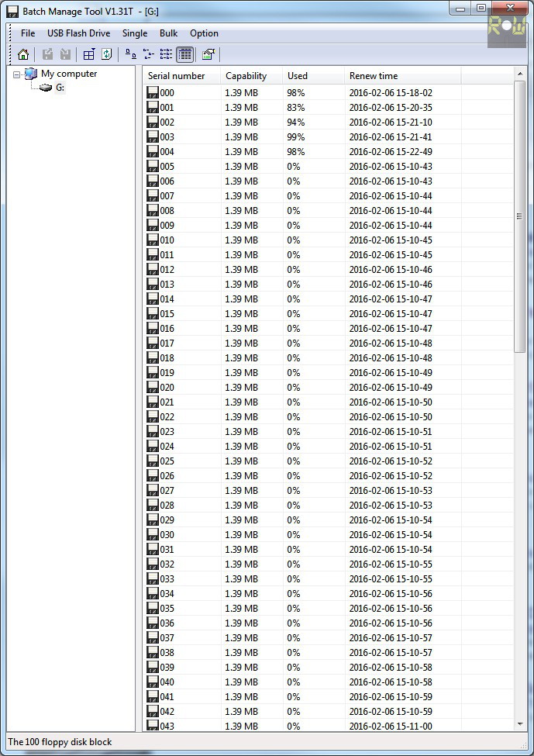Select the 99% used value

(296, 137)
